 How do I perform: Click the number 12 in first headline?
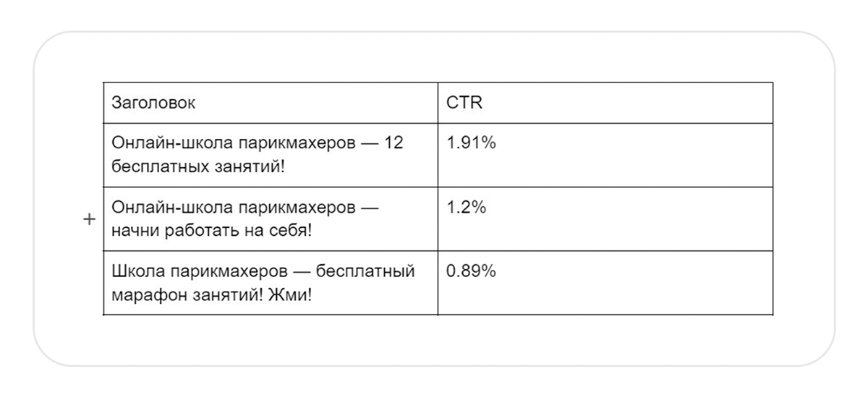[x=393, y=143]
